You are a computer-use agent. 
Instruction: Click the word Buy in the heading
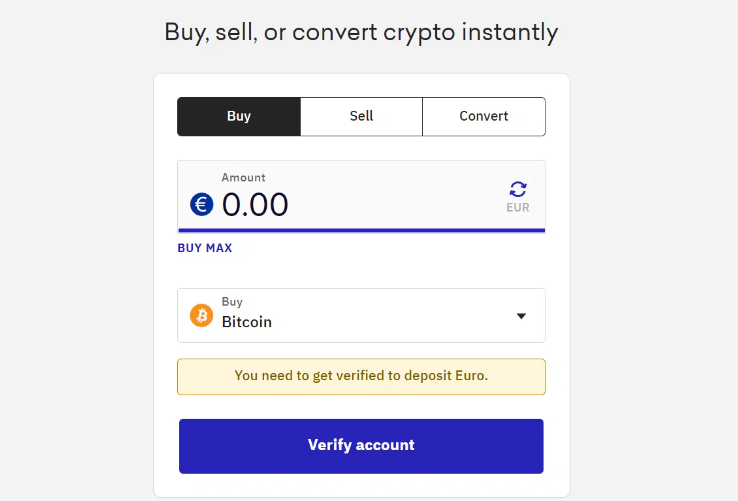click(x=186, y=32)
